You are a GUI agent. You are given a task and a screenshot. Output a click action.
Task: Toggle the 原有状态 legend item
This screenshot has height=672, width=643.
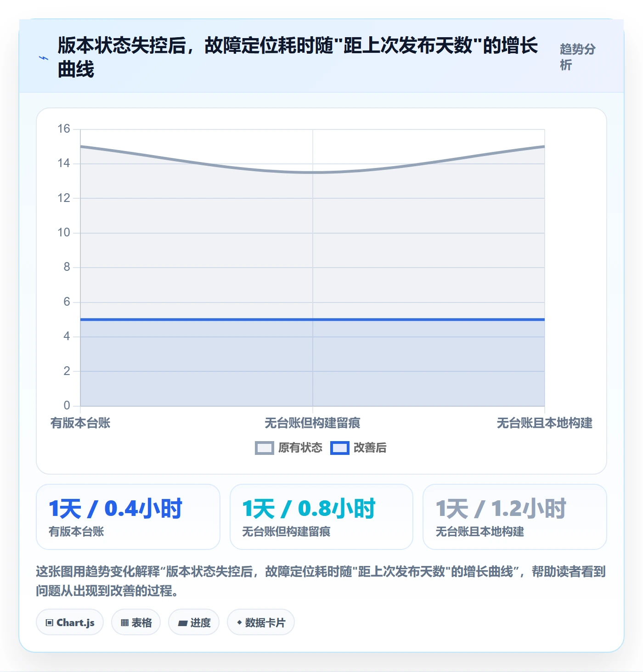288,448
